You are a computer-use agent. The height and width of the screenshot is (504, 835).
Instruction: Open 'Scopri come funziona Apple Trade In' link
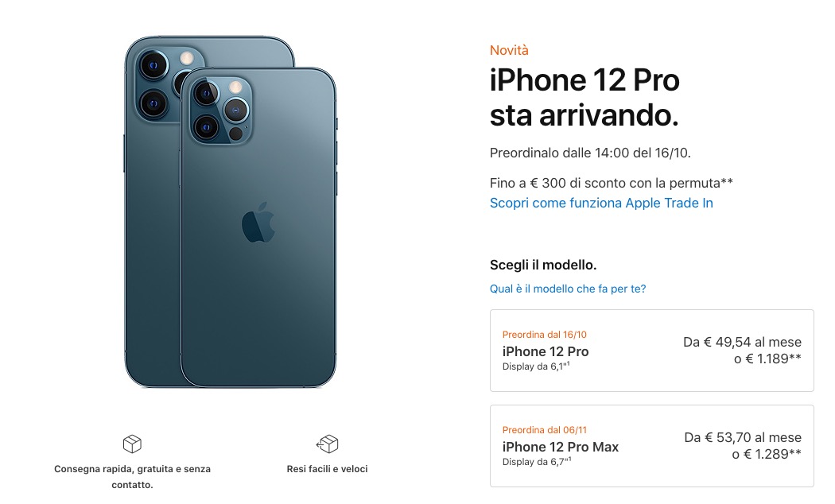[x=601, y=204]
